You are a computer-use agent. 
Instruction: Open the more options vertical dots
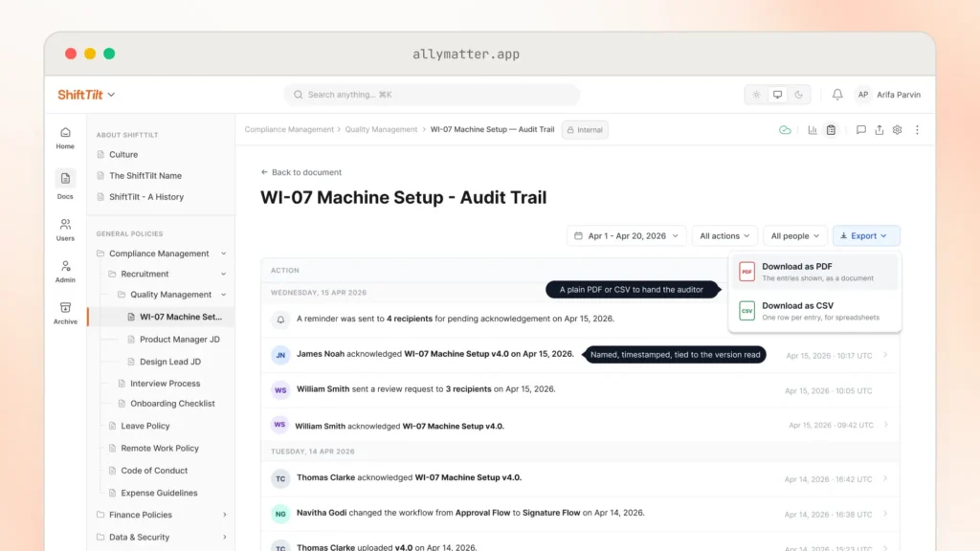click(x=918, y=130)
